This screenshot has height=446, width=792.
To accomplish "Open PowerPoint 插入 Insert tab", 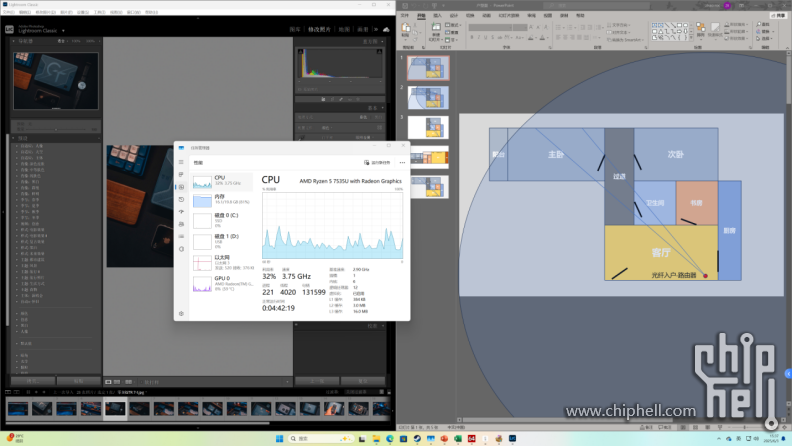I will pyautogui.click(x=437, y=16).
